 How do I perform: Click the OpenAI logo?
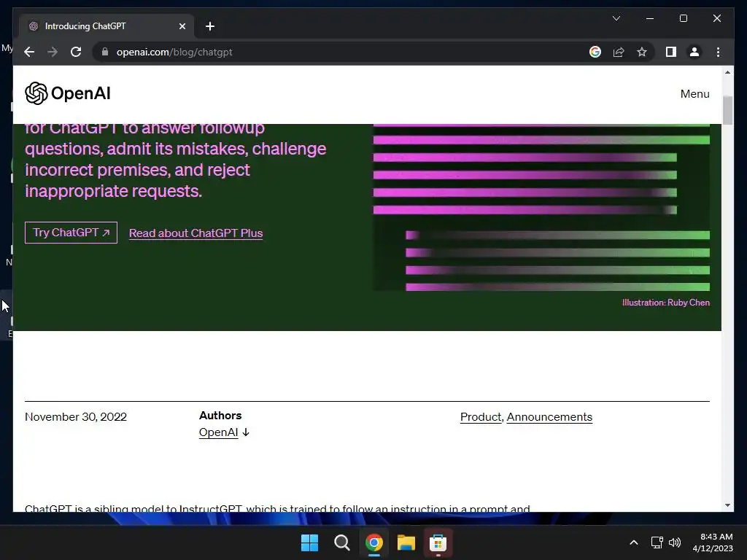click(68, 93)
